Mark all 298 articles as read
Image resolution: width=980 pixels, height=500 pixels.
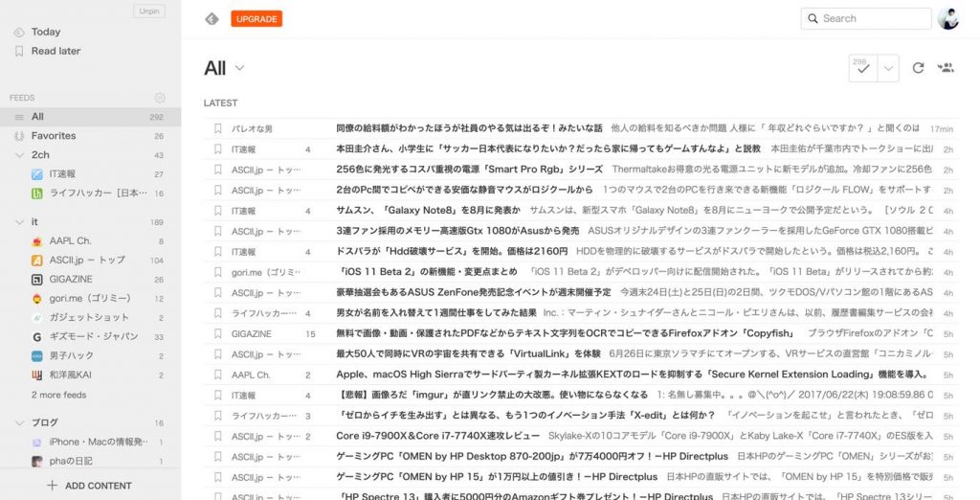pos(862,68)
